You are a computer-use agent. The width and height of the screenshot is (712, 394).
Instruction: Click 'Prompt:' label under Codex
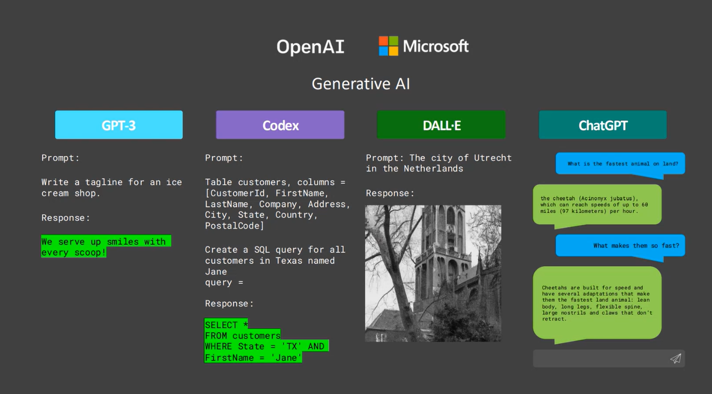(x=224, y=158)
